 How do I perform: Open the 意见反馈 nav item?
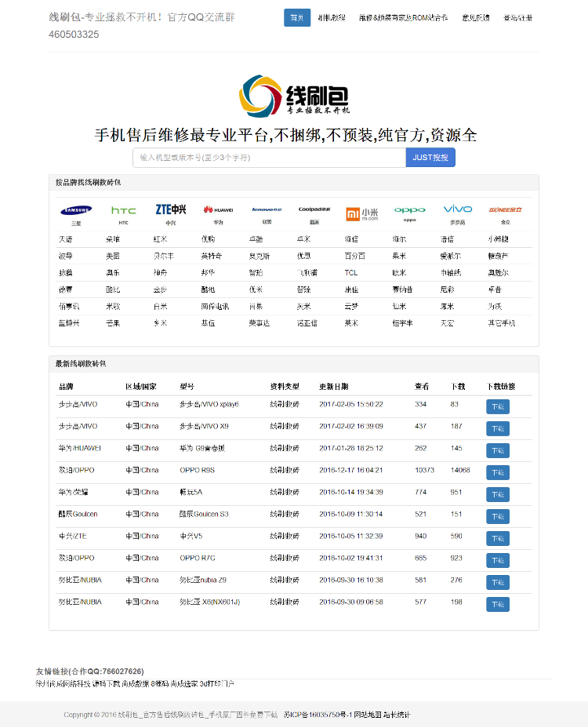tap(476, 17)
